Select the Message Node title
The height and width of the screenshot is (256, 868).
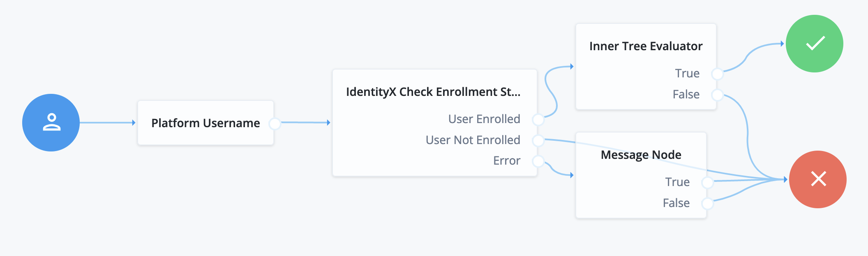(x=641, y=155)
